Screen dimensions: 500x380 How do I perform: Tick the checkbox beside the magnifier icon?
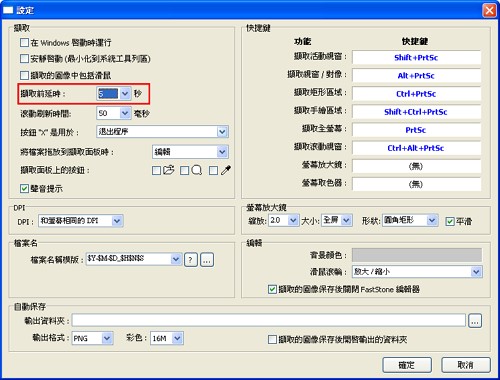point(184,171)
